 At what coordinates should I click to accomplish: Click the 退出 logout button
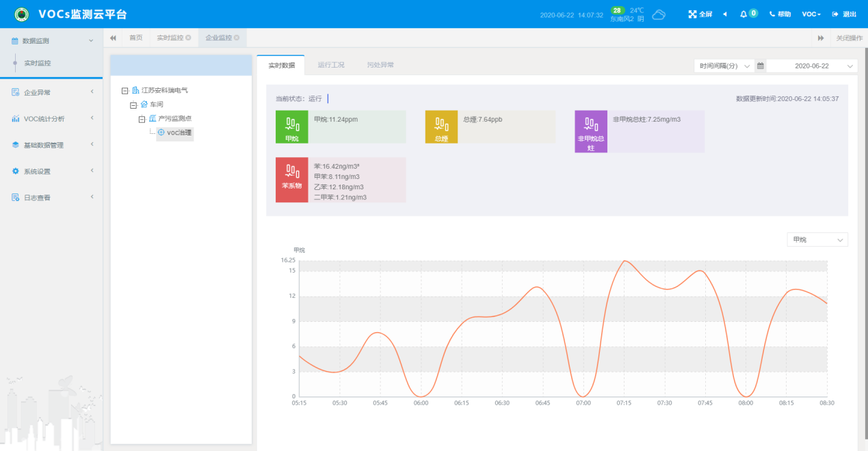pyautogui.click(x=845, y=14)
